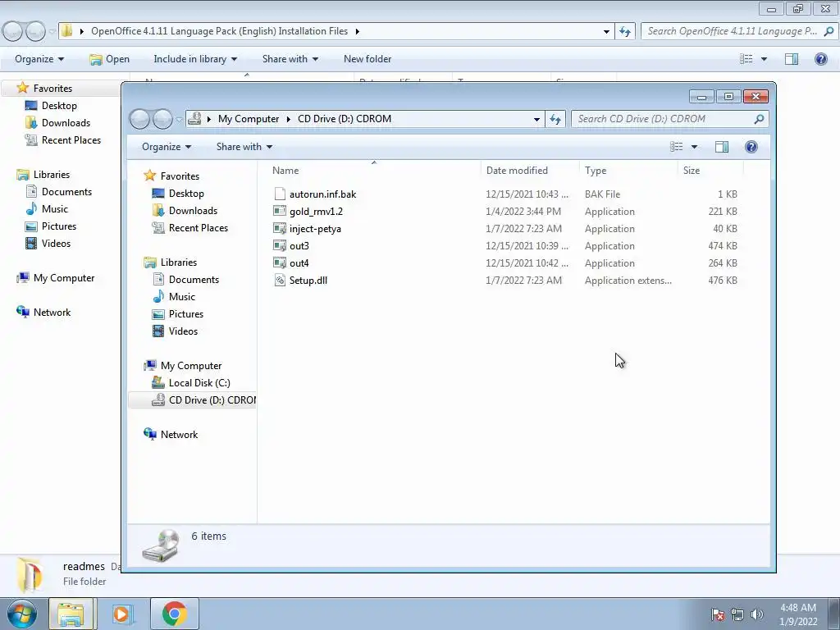Screen dimensions: 840x630
Task: Select My Computer in OpenOffice window sidebar
Action: pyautogui.click(x=55, y=278)
